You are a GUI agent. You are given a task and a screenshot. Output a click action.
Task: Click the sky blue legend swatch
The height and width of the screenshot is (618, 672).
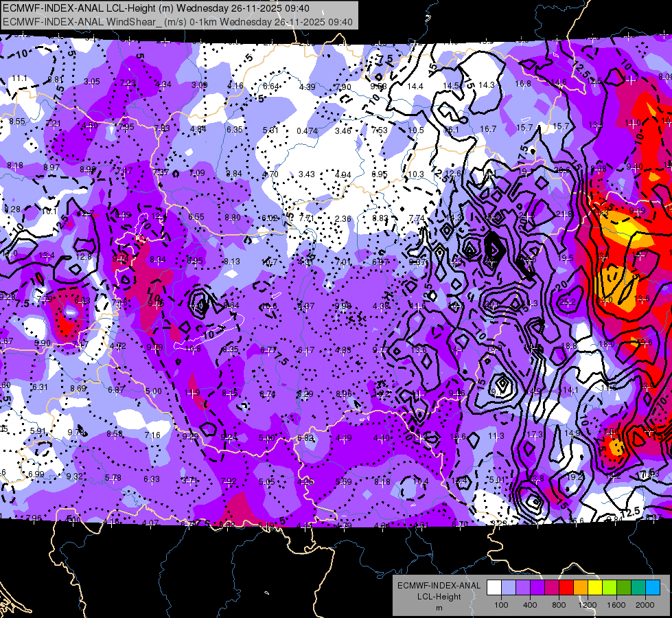tap(653, 588)
